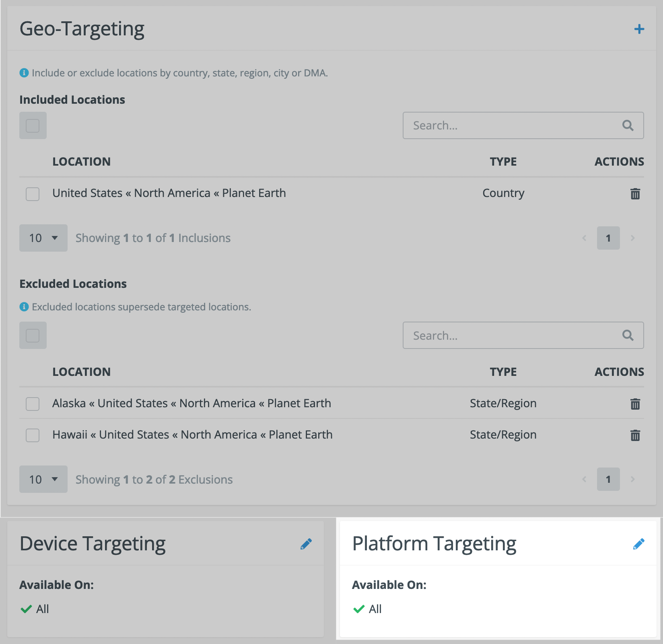Viewport: 663px width, 644px height.
Task: Go to page 1 of Inclusions
Action: pyautogui.click(x=608, y=238)
